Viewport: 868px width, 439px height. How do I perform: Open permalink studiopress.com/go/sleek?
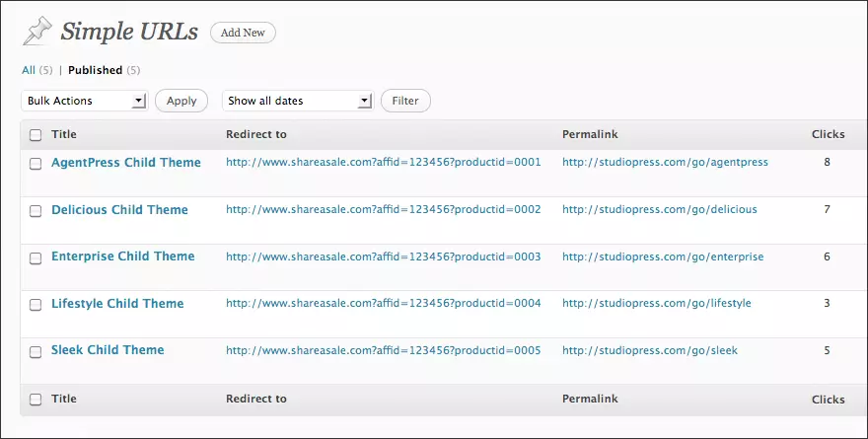[650, 350]
